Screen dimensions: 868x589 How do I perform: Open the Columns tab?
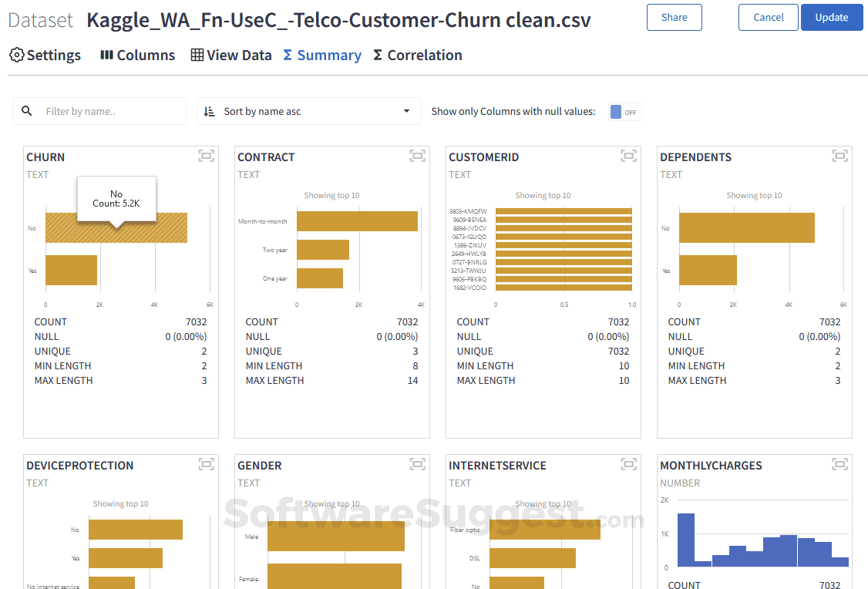pyautogui.click(x=137, y=56)
